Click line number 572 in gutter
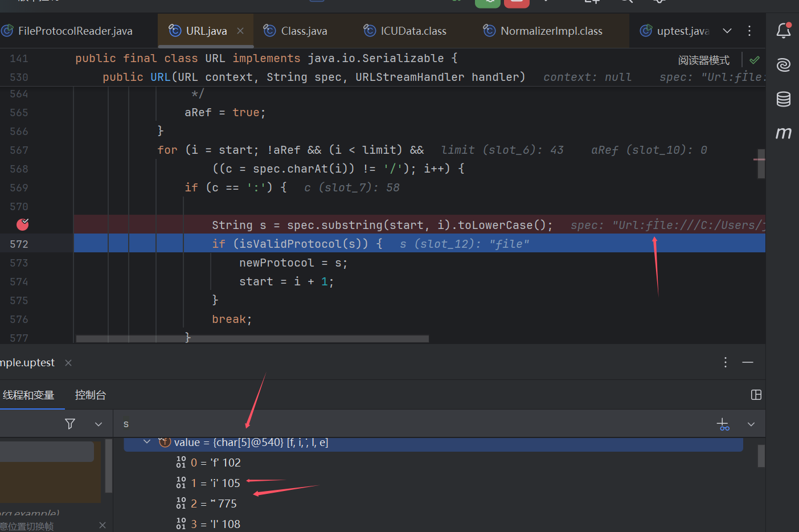799x532 pixels. pos(19,244)
